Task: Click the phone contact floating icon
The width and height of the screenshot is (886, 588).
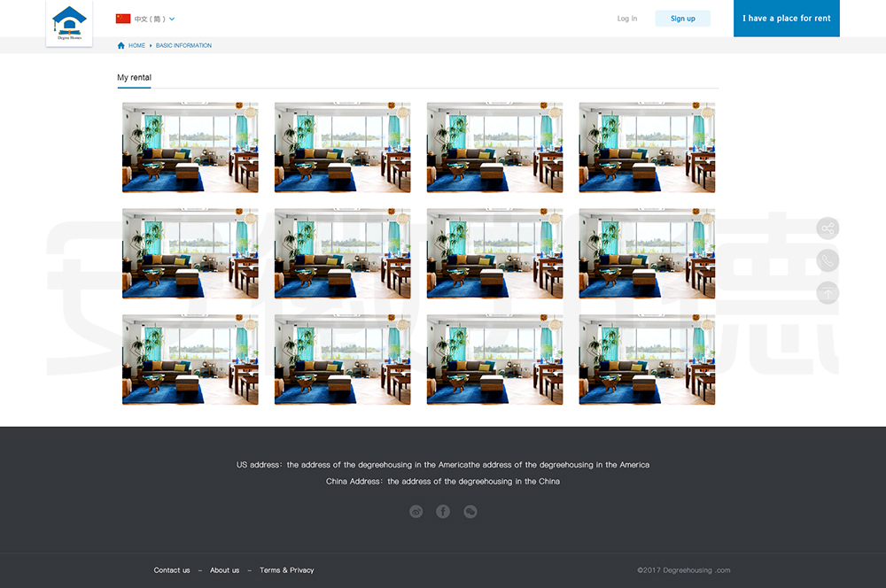Action: tap(828, 260)
